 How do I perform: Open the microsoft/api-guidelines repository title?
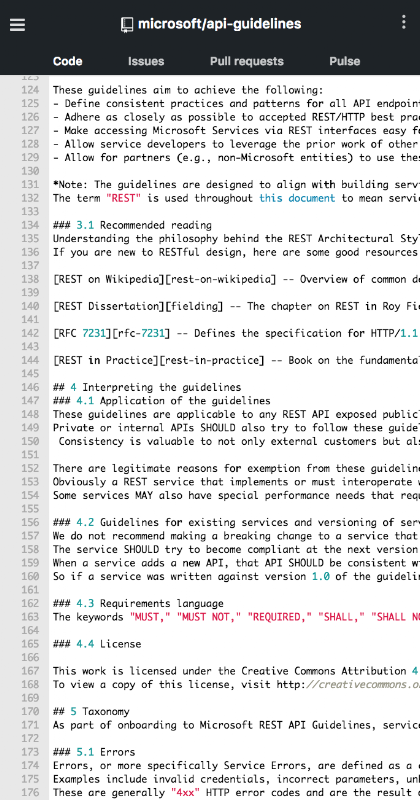point(219,24)
